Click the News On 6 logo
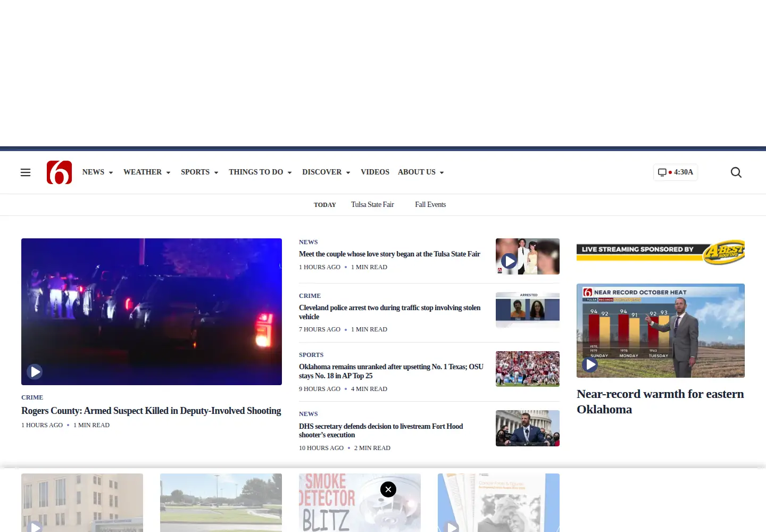The image size is (766, 532). (x=59, y=172)
